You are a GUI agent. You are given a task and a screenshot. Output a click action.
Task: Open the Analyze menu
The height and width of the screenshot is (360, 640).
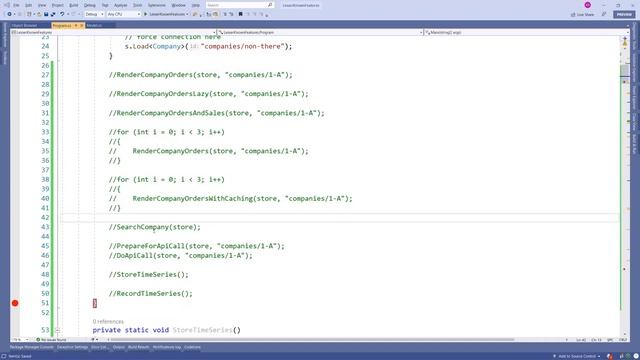point(120,5)
